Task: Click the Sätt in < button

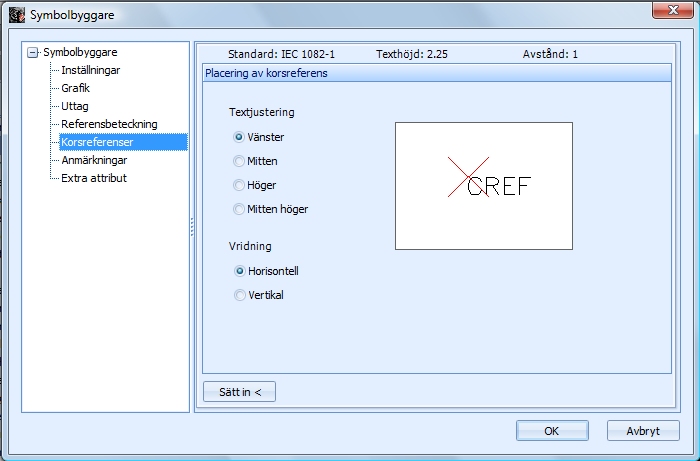Action: coord(239,392)
